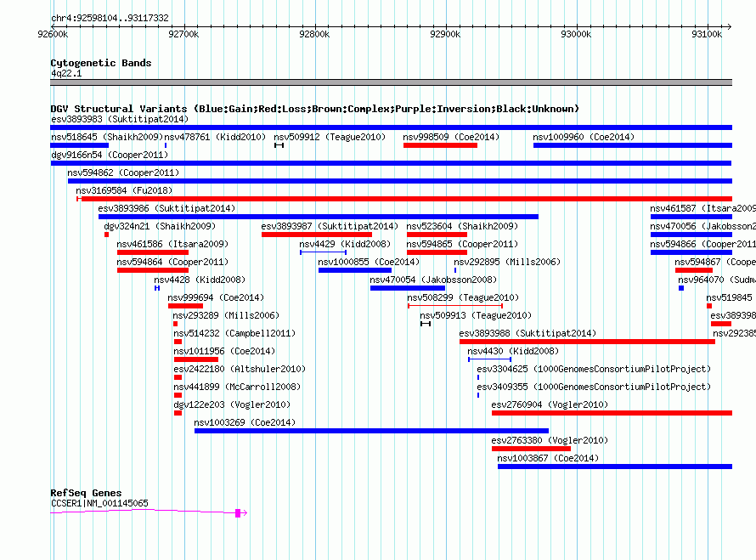Click the nsv1011956 (Coe2014) label
Viewport: 756px width, 560px height.
coord(225,351)
